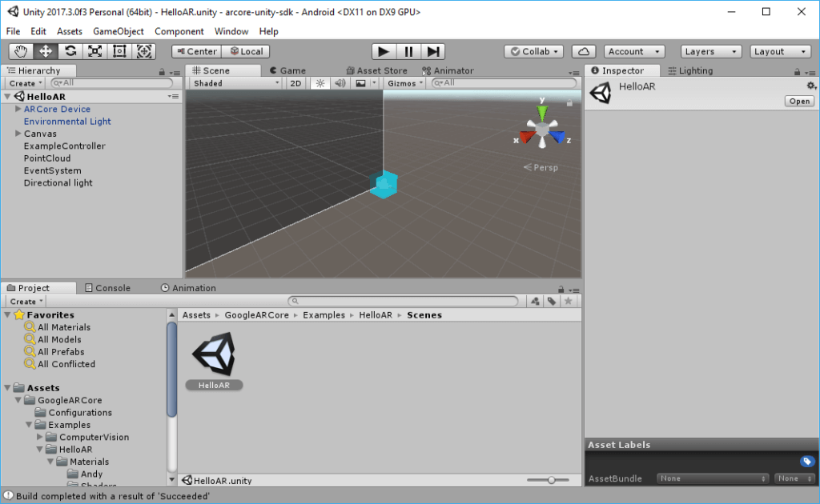Expand the Canvas hierarchy item
The width and height of the screenshot is (820, 504).
point(18,133)
